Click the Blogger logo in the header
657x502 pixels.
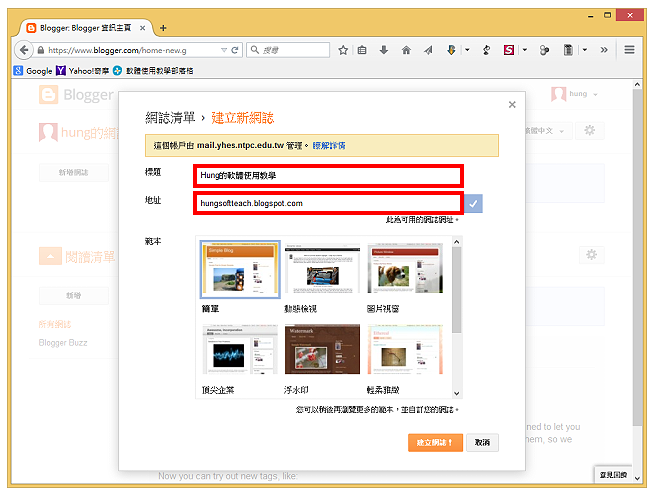click(x=76, y=95)
